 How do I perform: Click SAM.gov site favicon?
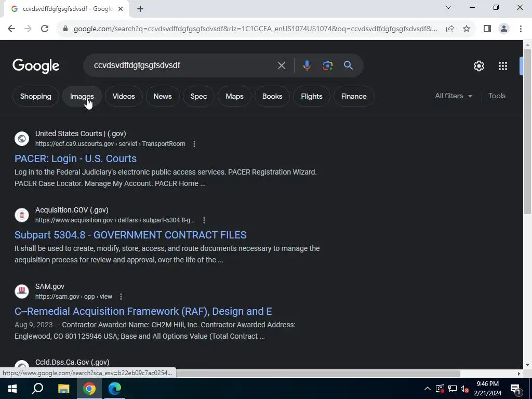tap(22, 291)
